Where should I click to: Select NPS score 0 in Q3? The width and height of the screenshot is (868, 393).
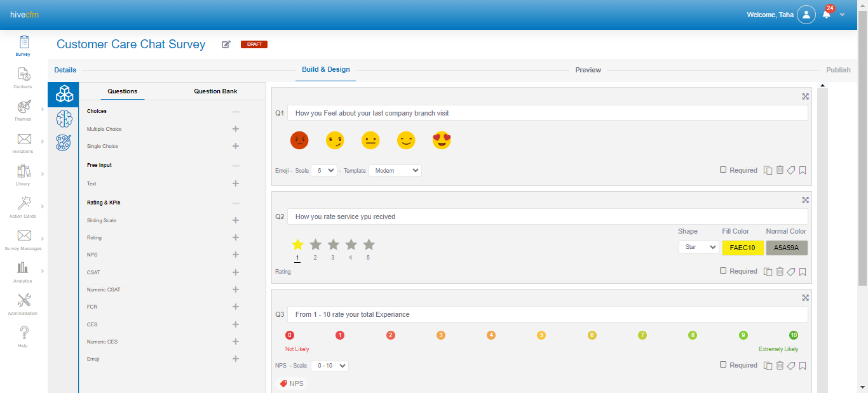[x=290, y=335]
